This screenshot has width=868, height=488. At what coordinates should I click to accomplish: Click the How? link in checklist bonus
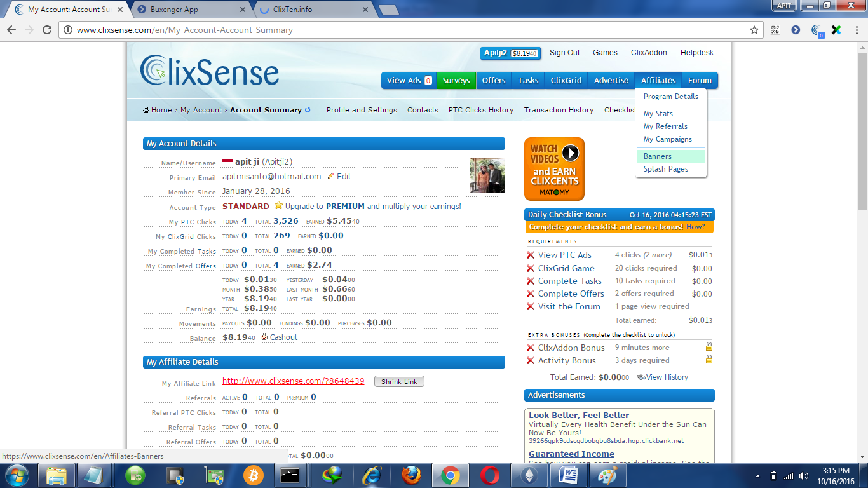tap(695, 227)
